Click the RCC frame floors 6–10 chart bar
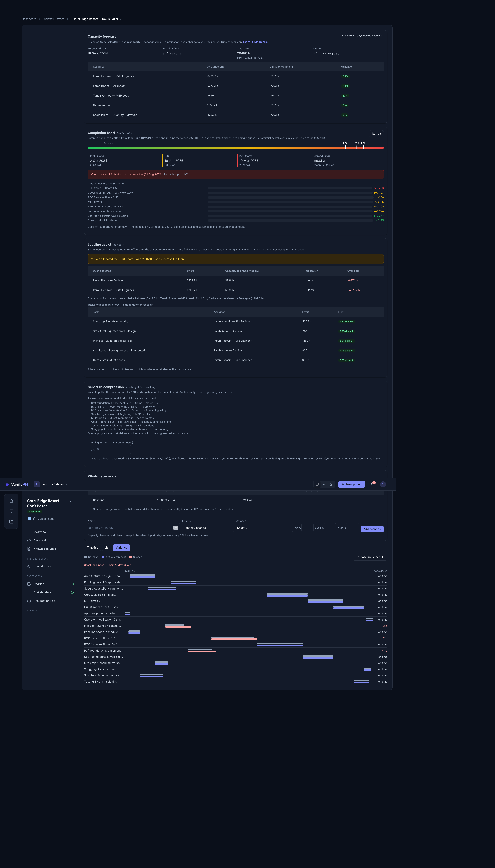The height and width of the screenshot is (868, 495). [x=280, y=644]
